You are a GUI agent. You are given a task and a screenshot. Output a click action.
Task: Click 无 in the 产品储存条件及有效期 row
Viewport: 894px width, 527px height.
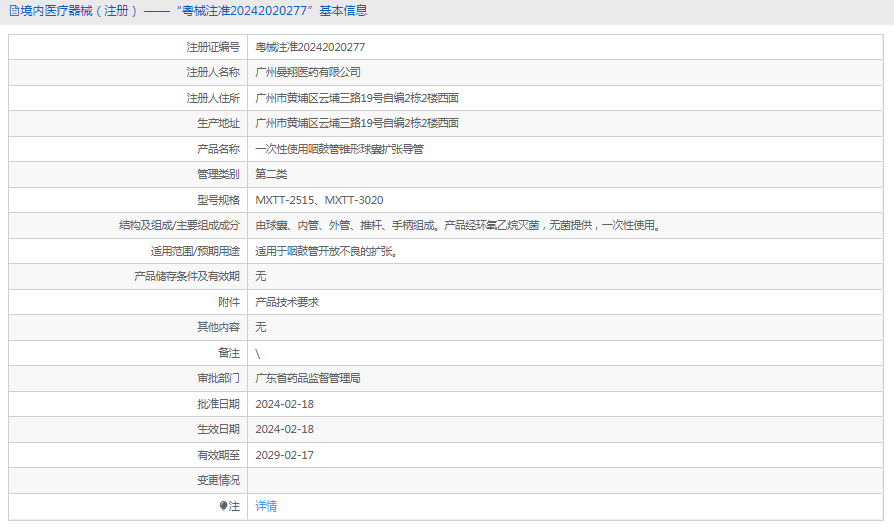pos(261,277)
